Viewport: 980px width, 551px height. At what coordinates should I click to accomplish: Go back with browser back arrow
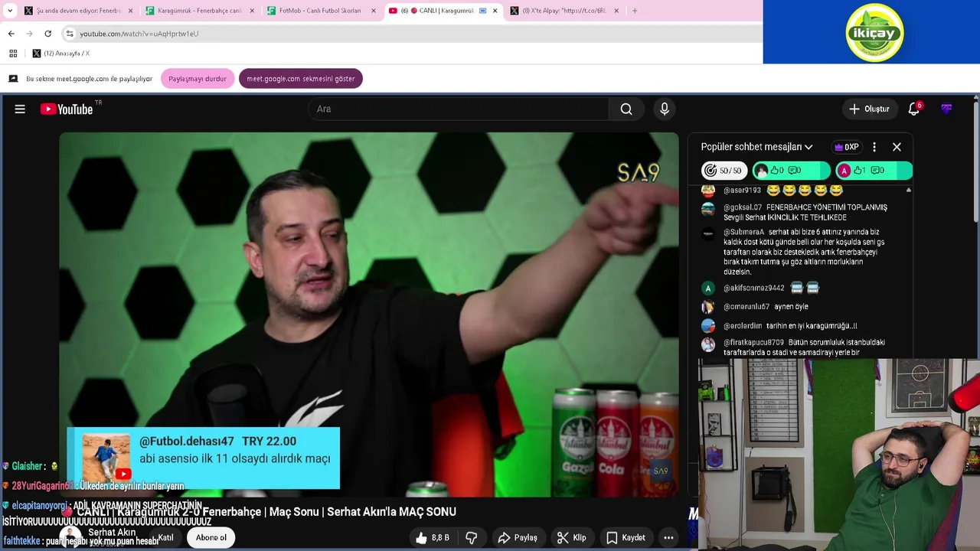[x=11, y=34]
